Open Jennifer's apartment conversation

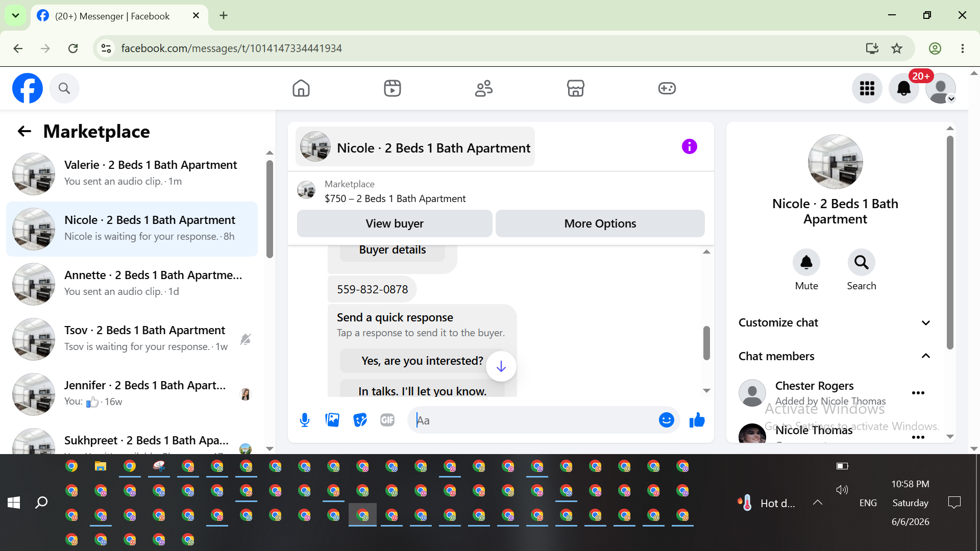[x=133, y=394]
